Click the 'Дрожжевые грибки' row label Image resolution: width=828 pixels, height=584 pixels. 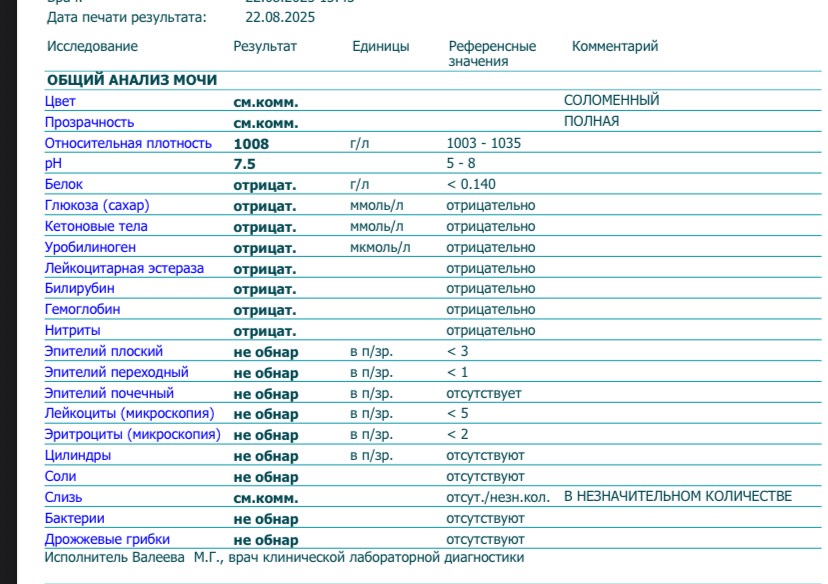(107, 540)
